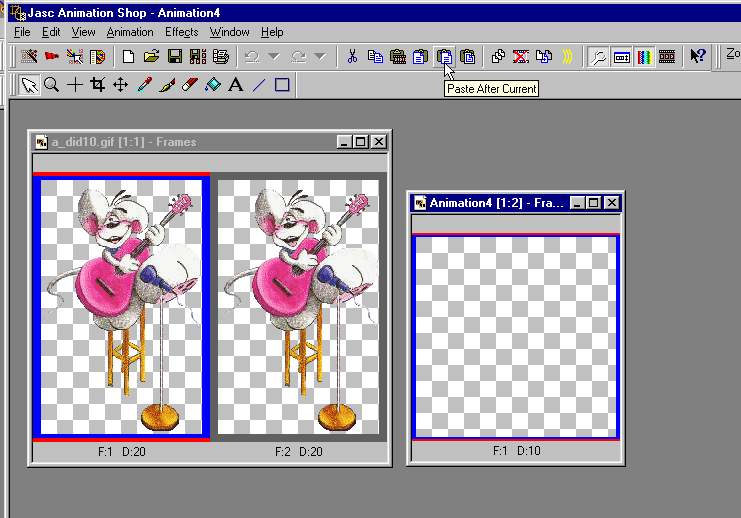Toggle the magnifier zoom view icon
The height and width of the screenshot is (518, 741).
(598, 57)
